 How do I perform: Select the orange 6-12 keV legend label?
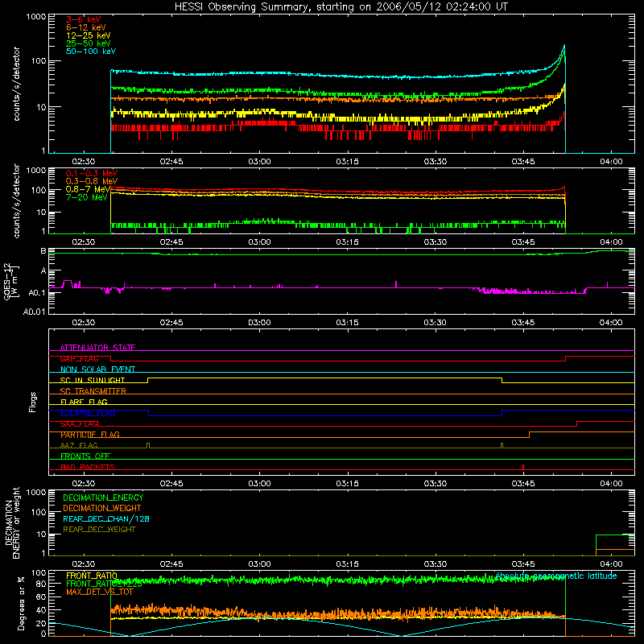click(x=86, y=27)
